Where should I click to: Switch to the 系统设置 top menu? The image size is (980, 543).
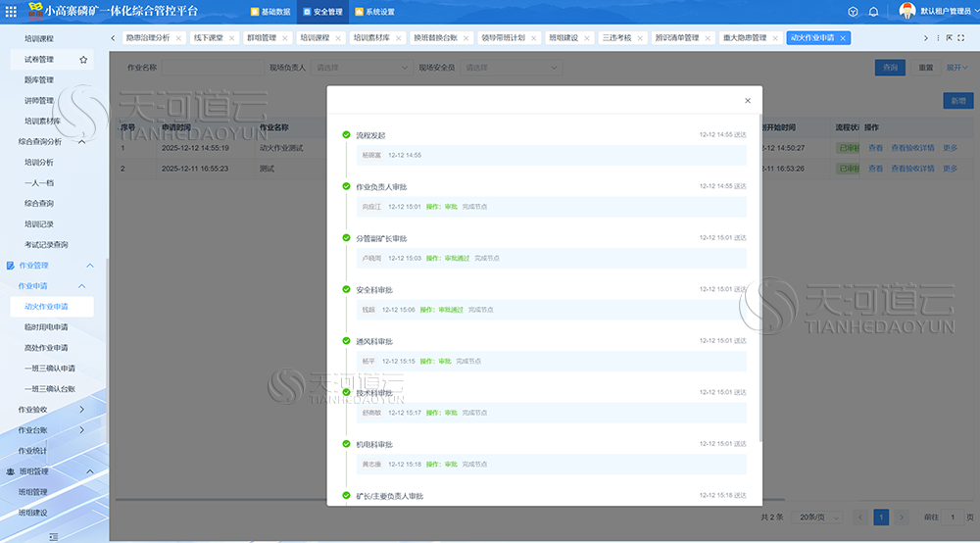(375, 12)
